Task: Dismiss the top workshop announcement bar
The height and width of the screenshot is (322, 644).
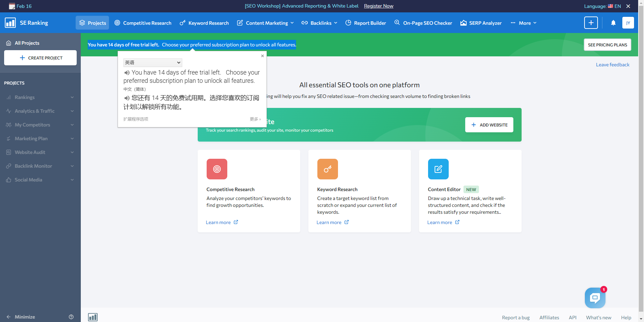Action: [628, 6]
